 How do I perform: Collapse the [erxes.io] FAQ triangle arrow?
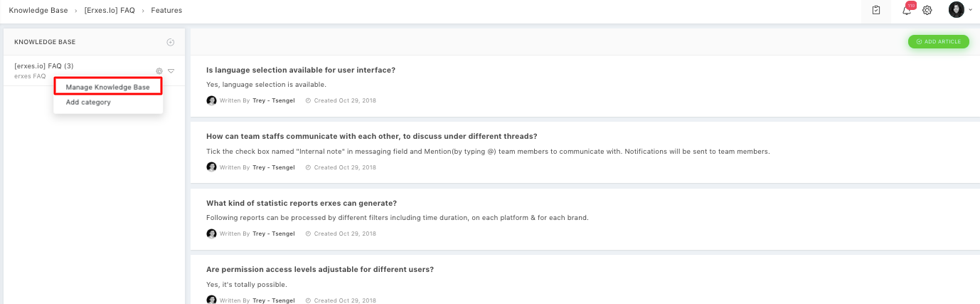click(171, 70)
